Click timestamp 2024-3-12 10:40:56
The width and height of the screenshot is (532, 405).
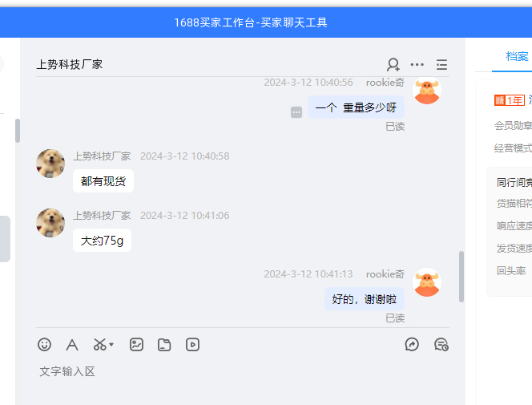coord(308,83)
